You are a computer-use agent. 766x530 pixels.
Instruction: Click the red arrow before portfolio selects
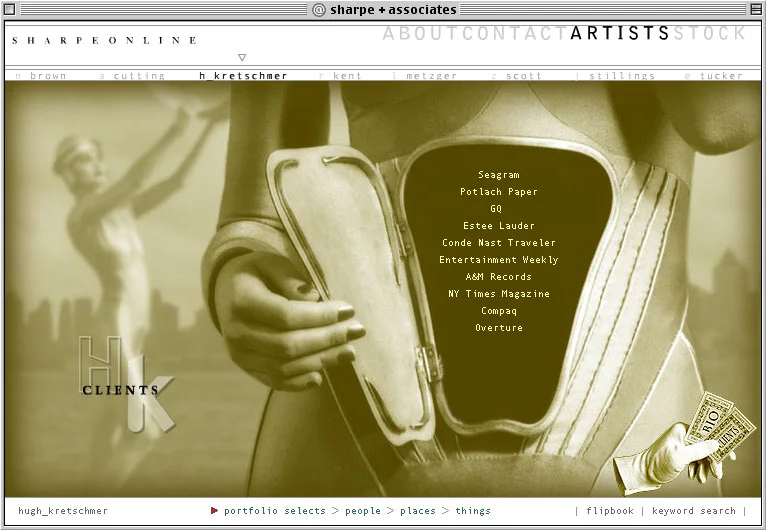pyautogui.click(x=214, y=510)
